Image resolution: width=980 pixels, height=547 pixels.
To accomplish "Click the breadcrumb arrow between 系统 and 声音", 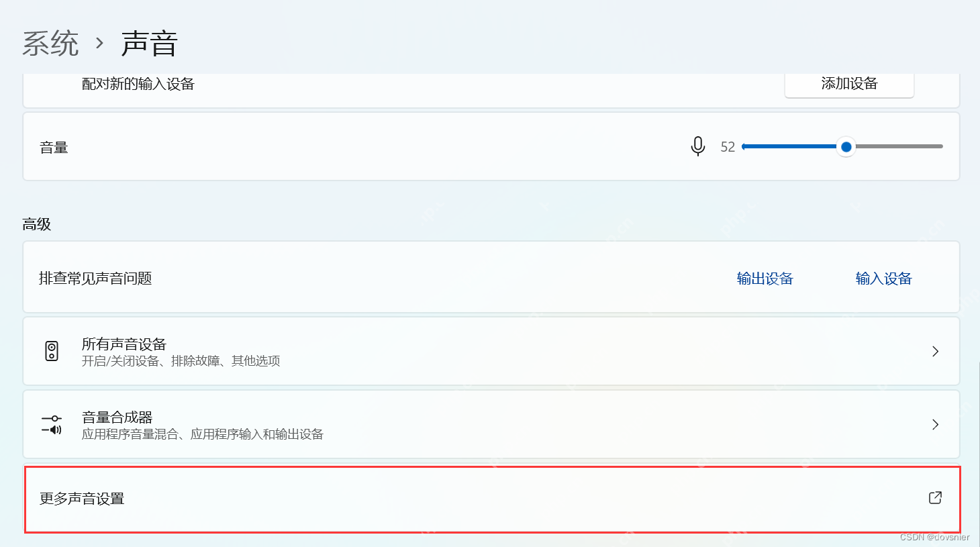I will click(100, 44).
